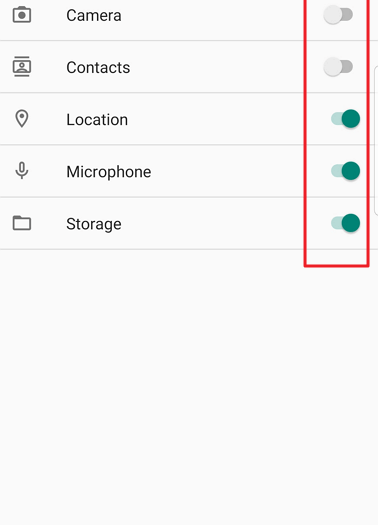This screenshot has width=378, height=525.
Task: Enable the Camera permission switch
Action: (x=338, y=15)
